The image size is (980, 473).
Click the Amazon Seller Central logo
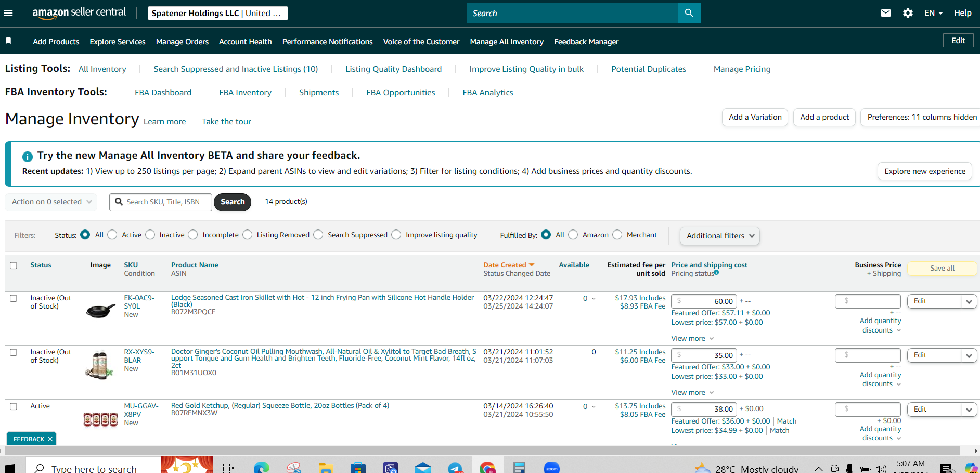point(79,13)
